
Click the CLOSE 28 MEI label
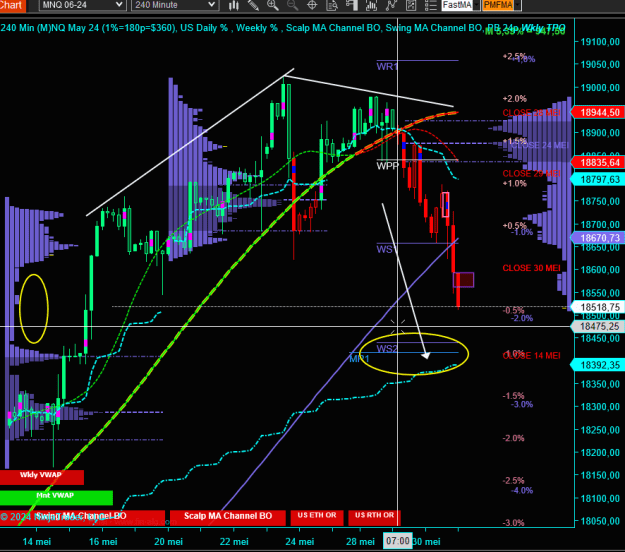coord(531,113)
